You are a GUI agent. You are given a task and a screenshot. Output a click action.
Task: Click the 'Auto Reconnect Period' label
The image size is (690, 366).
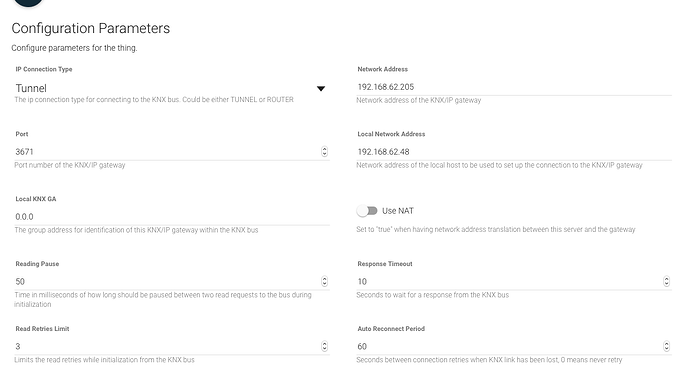point(391,329)
